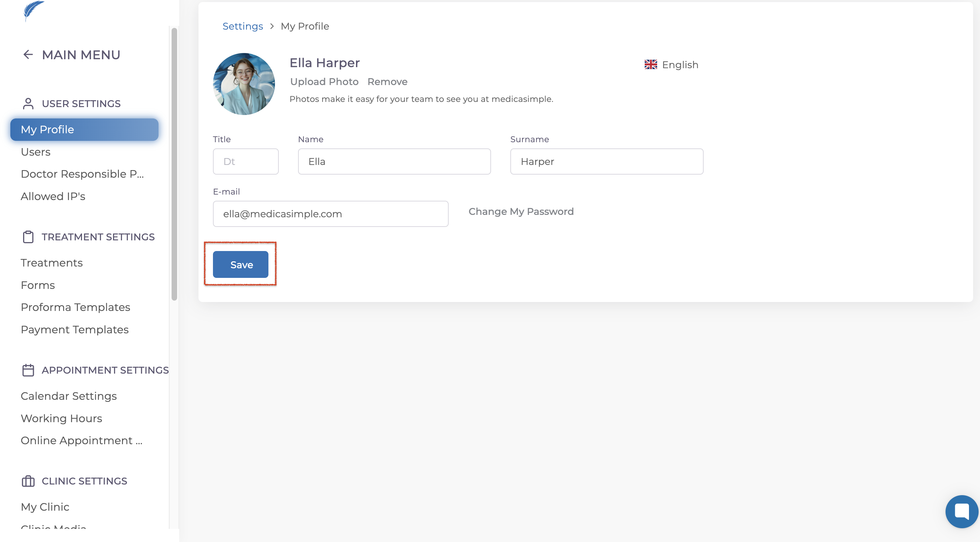Click the Settings breadcrumb link
980x542 pixels.
[x=242, y=26]
